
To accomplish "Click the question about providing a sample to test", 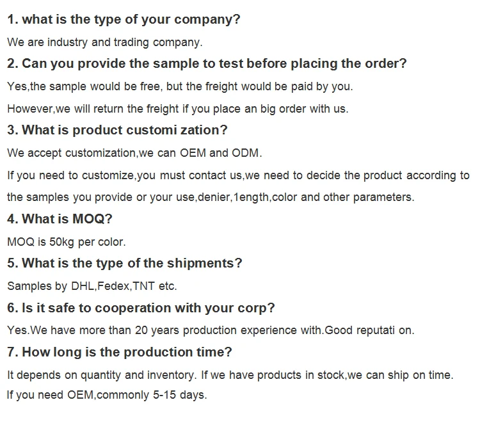I will (x=207, y=64).
